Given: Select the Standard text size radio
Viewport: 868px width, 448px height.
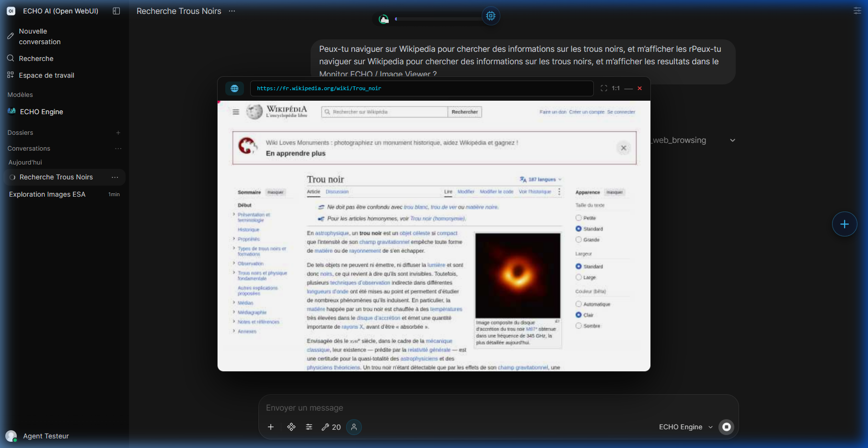Looking at the screenshot, I should (x=579, y=229).
